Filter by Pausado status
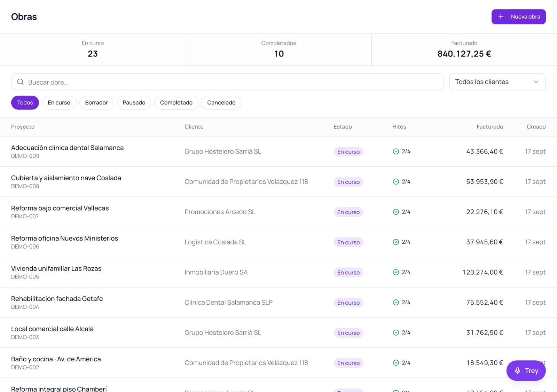 tap(134, 103)
